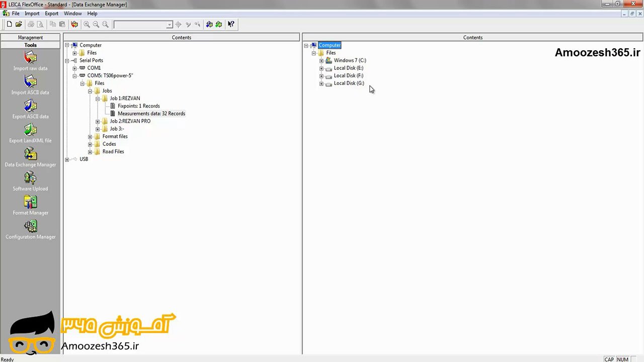The height and width of the screenshot is (362, 644).
Task: Select the Tools tab in sidebar
Action: tap(30, 45)
